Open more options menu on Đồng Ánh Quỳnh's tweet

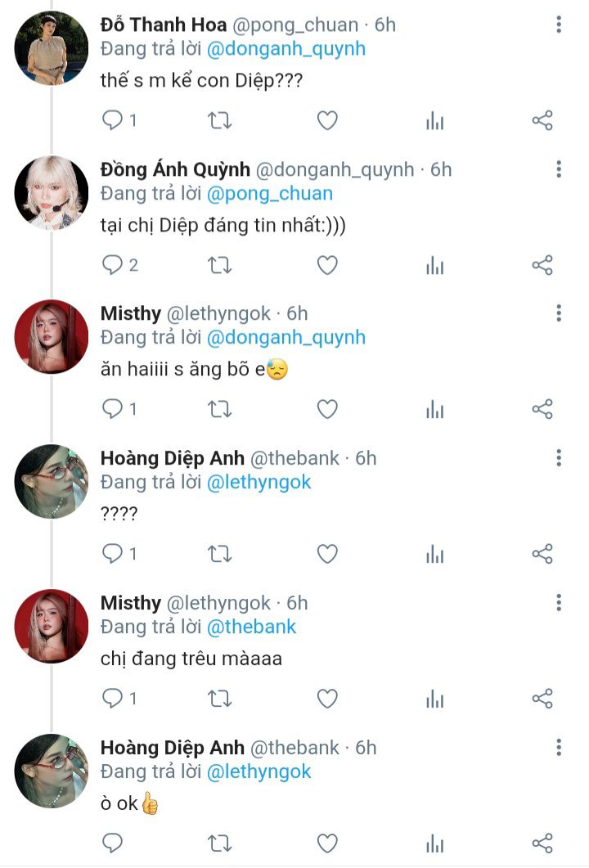coord(559,169)
